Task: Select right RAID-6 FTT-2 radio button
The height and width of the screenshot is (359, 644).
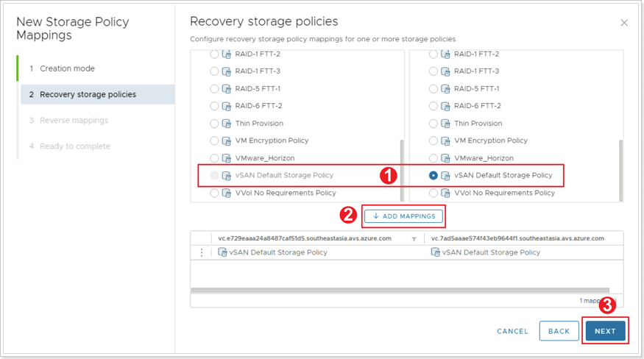Action: (x=434, y=106)
